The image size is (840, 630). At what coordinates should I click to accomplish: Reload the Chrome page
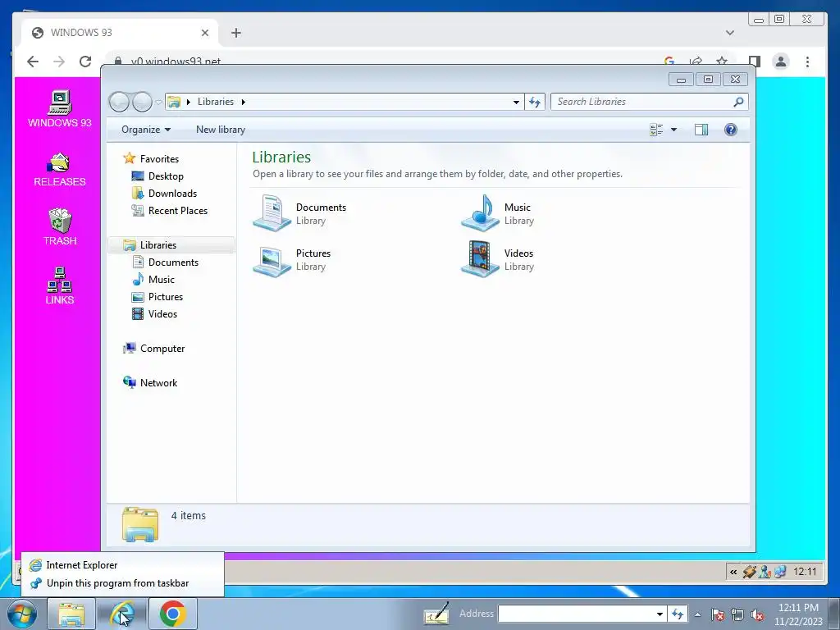pos(85,62)
